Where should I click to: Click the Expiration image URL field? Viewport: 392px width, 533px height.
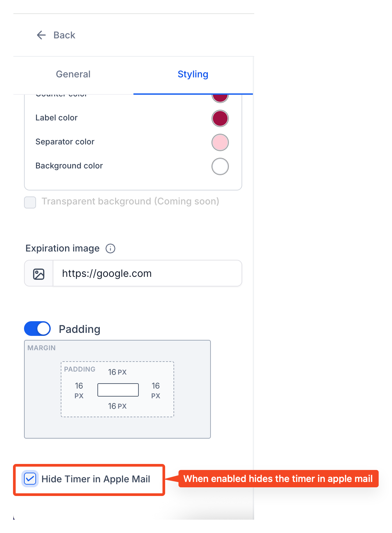[x=147, y=274]
